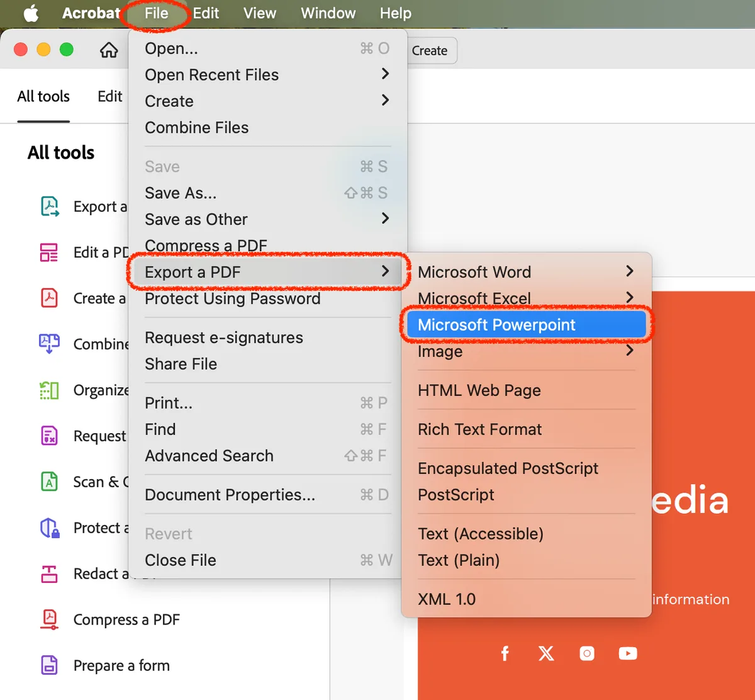
Task: Choose Document Properties... from the File menu
Action: pyautogui.click(x=268, y=495)
